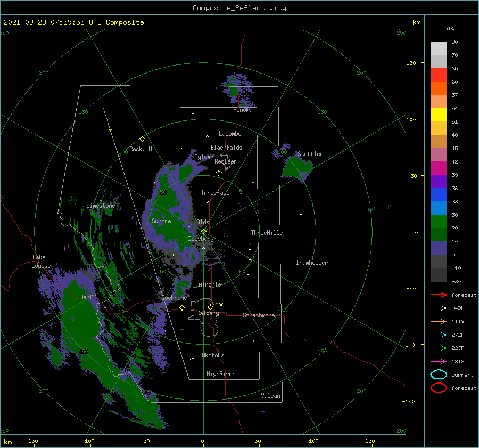Viewport: 479px width, 448px height.
Task: Click the Sylvan label on map
Action: click(x=204, y=157)
